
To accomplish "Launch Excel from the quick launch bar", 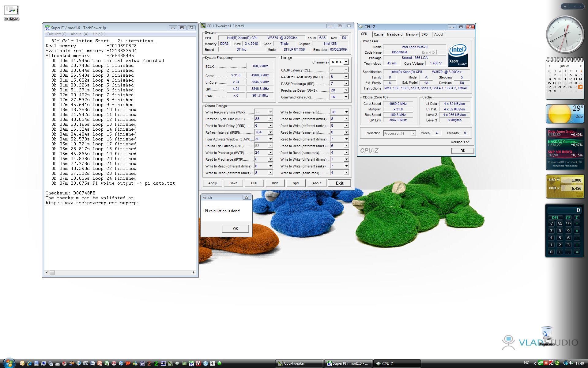I will [x=107, y=363].
